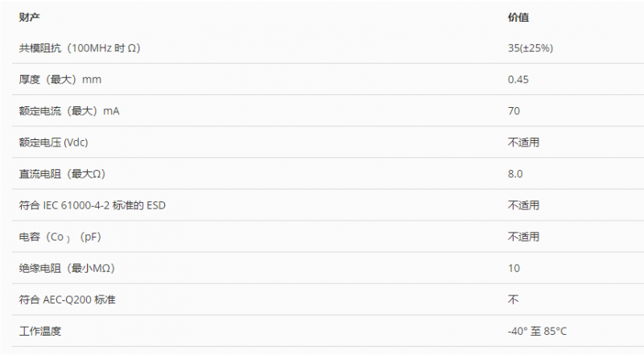Select the 绝缘电阻（最小MΩ）row label
The image size is (644, 355).
[x=67, y=268]
